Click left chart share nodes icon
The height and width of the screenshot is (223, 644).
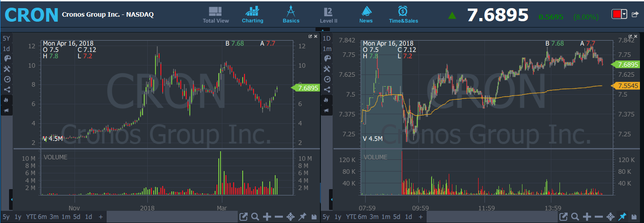[6, 89]
